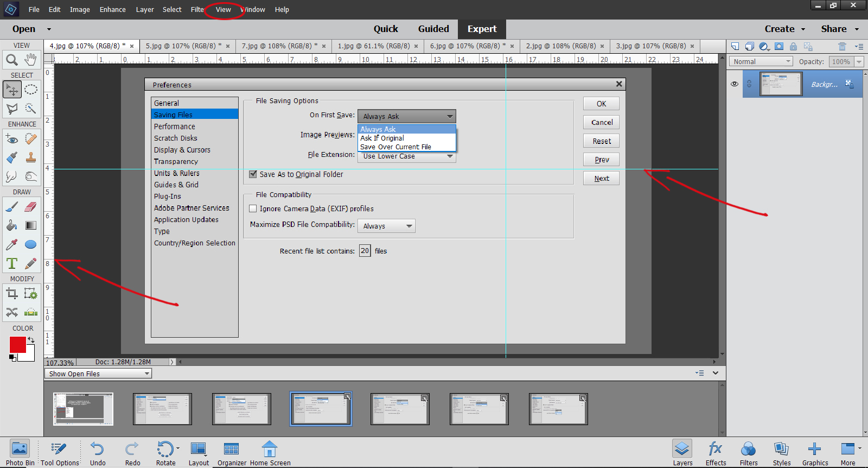This screenshot has height=468, width=868.
Task: Create a new layer in Layers panel
Action: (735, 46)
